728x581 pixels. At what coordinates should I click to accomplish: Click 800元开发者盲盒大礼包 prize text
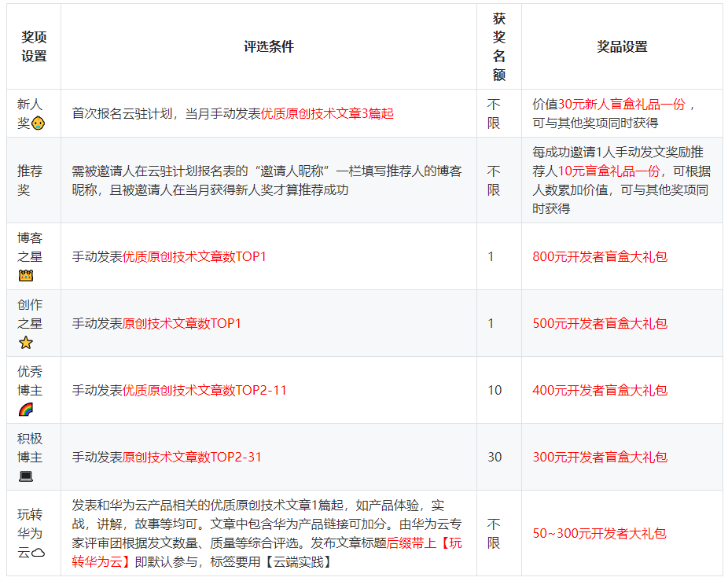click(x=600, y=256)
